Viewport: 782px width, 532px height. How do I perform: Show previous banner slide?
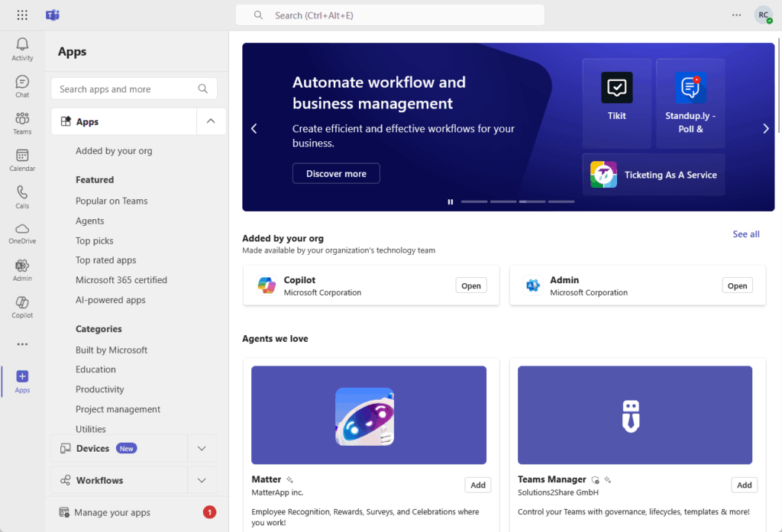tap(254, 129)
